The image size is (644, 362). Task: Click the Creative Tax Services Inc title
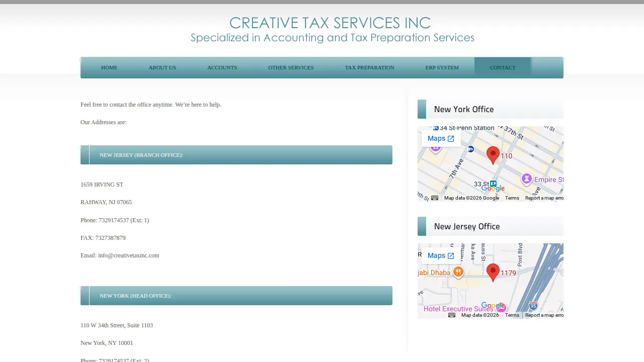(330, 23)
